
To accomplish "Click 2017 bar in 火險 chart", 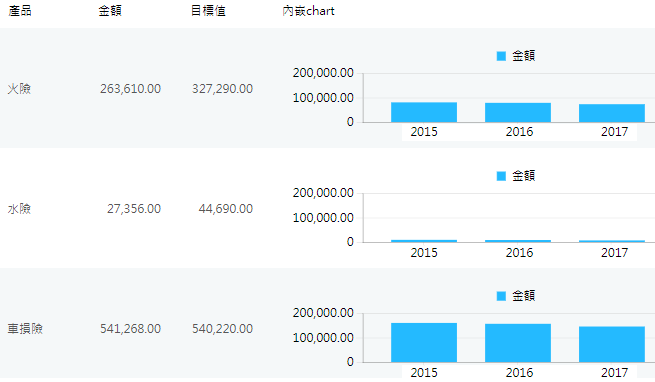I will pos(612,113).
